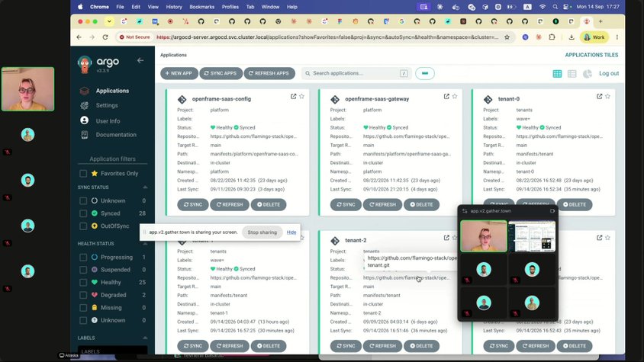Screen dimensions: 644x362
Task: Switch to summary pie chart view
Action: pyautogui.click(x=588, y=73)
